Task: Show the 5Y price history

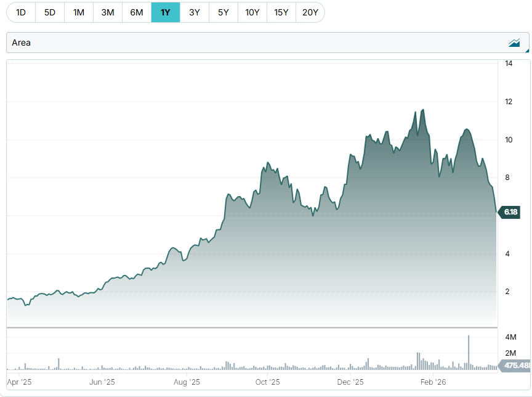Action: point(224,12)
